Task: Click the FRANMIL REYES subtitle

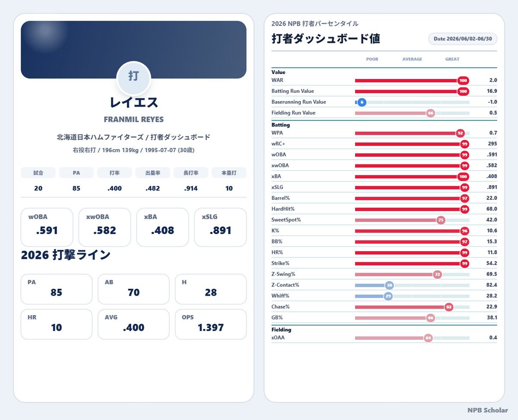Action: [134, 120]
